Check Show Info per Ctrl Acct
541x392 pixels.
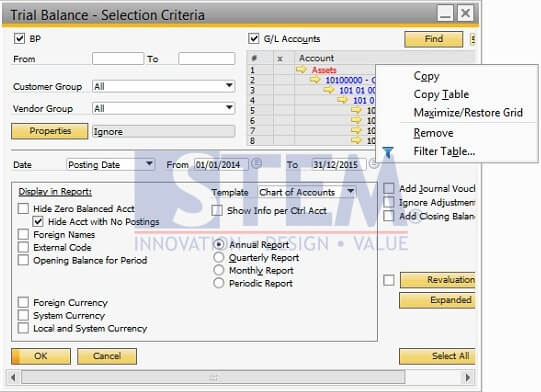(217, 210)
